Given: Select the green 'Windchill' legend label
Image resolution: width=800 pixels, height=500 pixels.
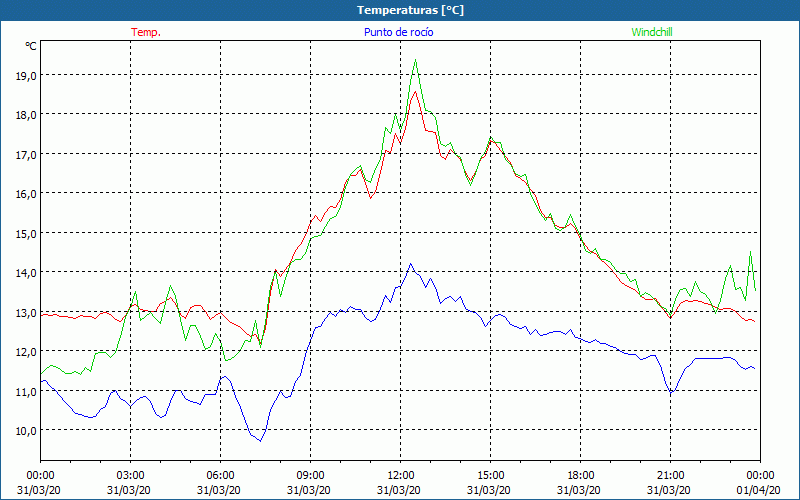Looking at the screenshot, I should [x=652, y=32].
